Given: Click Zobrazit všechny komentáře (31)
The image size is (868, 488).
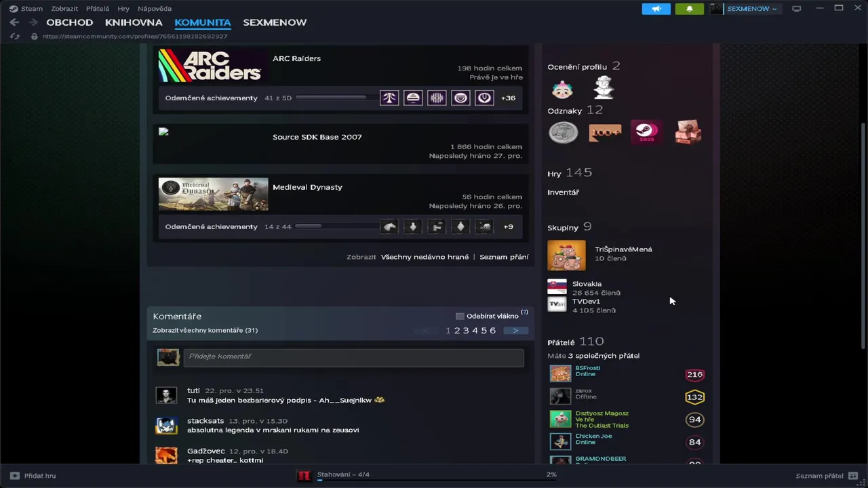Looking at the screenshot, I should click(205, 330).
